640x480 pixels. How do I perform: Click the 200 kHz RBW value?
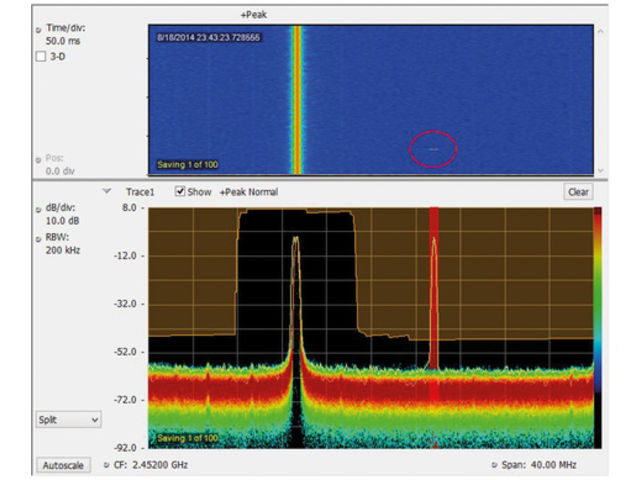tap(63, 250)
